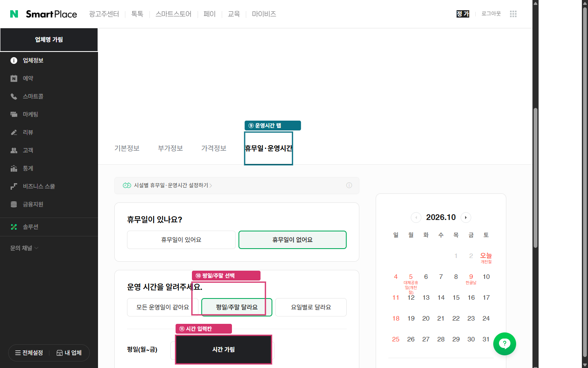The width and height of the screenshot is (588, 368).
Task: Open the 전체설정 button
Action: click(x=29, y=353)
